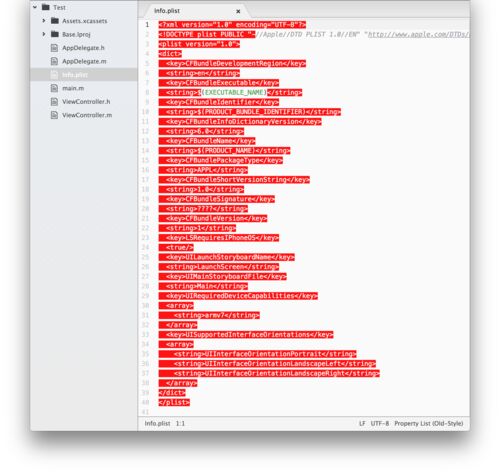500x474 pixels.
Task: Click the UIInterfaceOrientationLandscapeRight string line
Action: click(269, 373)
